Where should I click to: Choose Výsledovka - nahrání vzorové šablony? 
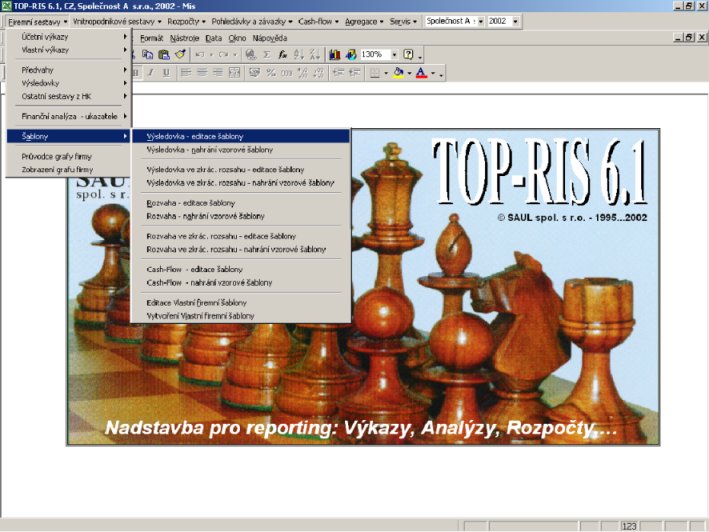[241, 150]
